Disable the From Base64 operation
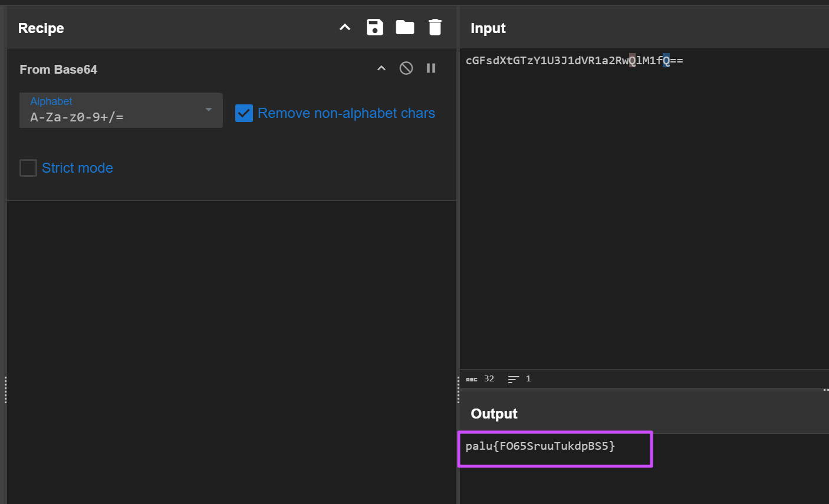Image resolution: width=829 pixels, height=504 pixels. [x=406, y=68]
